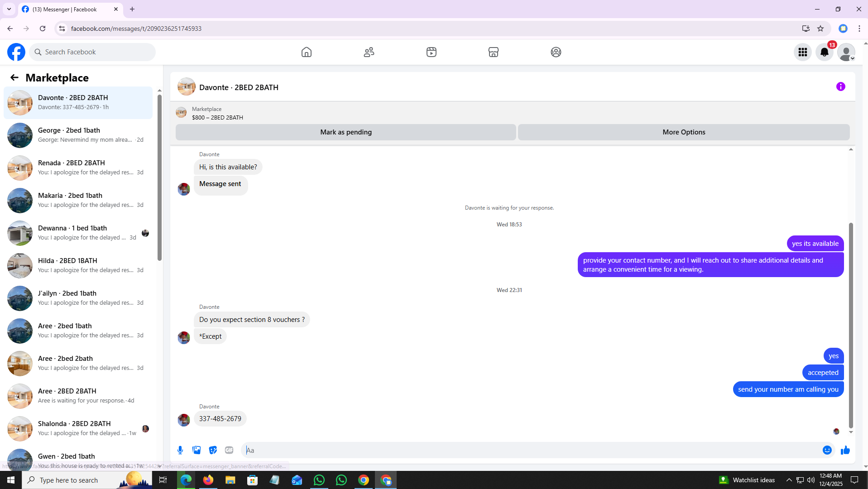
Task: Click Davonte 2BED 2BATH chat header name
Action: click(239, 87)
